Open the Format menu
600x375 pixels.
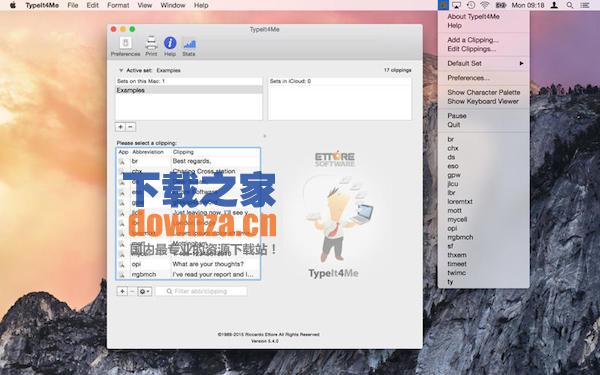tap(118, 5)
